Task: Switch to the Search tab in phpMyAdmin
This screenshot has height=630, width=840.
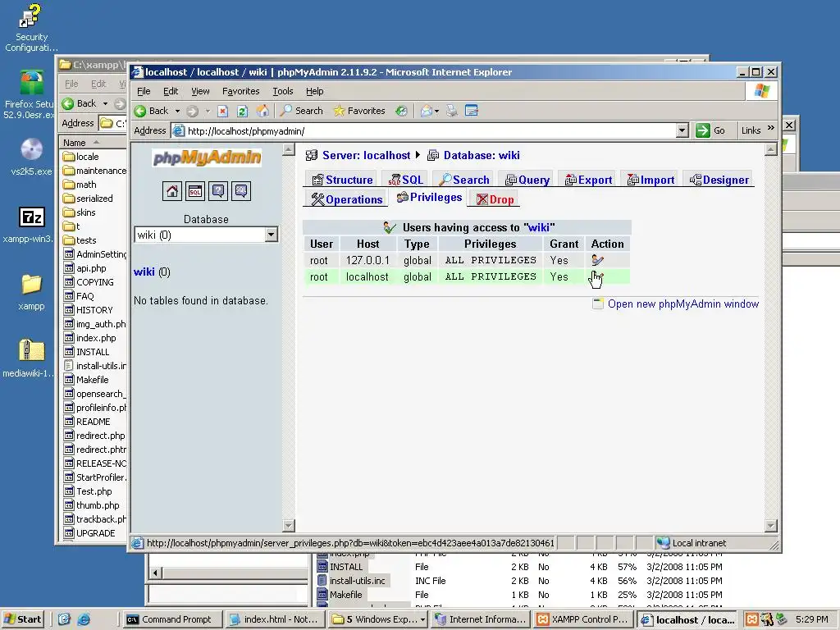Action: click(x=464, y=180)
